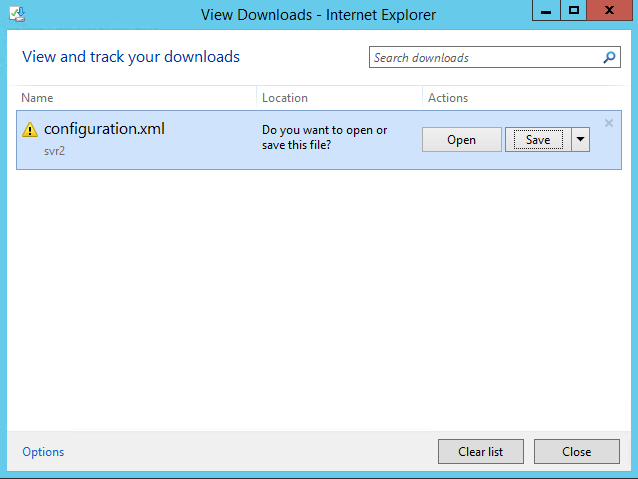The image size is (638, 479).
Task: Click the Name column header
Action: pos(37,98)
